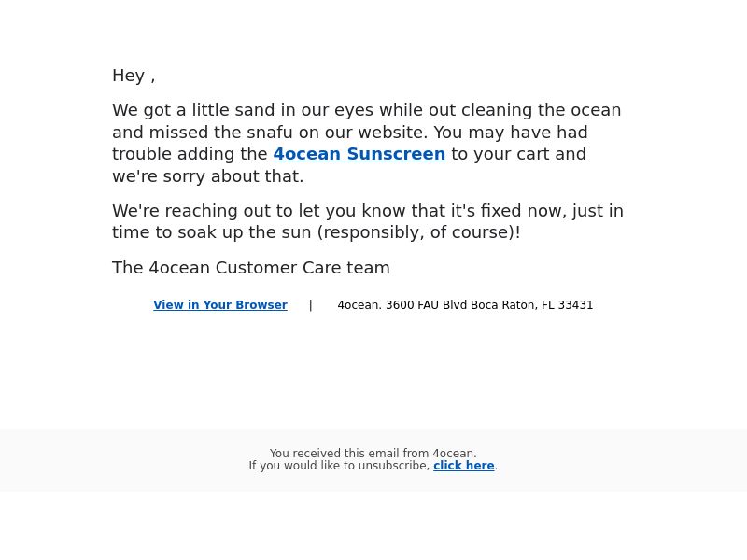Open the 4ocean Sunscreen link
This screenshot has width=747, height=560.
pos(359,154)
